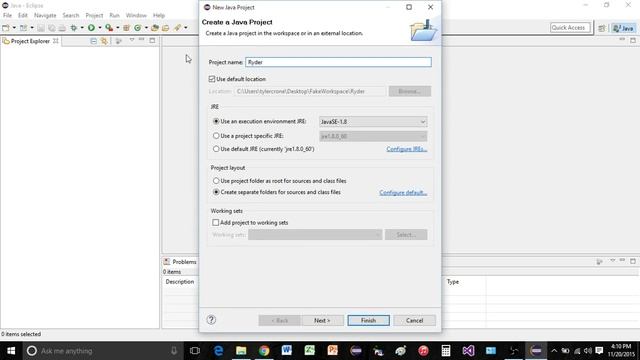Click the Cancel button in dialog
The height and width of the screenshot is (360, 640).
point(414,320)
